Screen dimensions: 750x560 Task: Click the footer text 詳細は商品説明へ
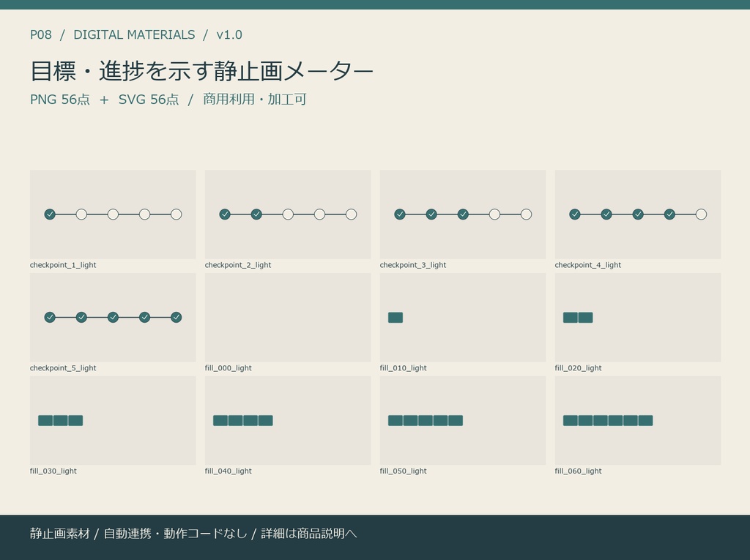pyautogui.click(x=309, y=534)
